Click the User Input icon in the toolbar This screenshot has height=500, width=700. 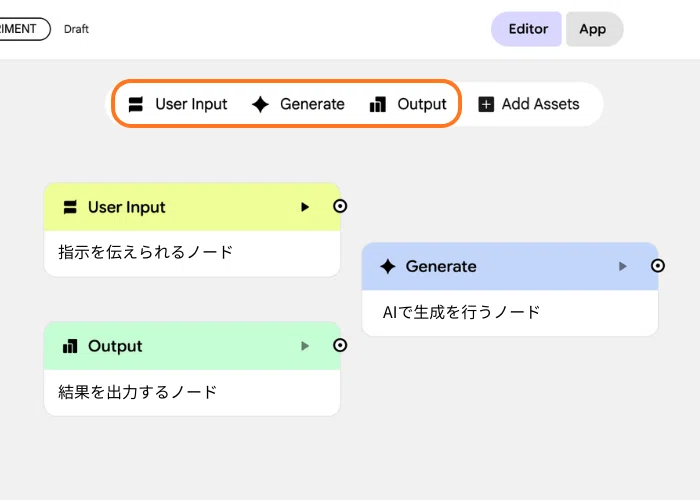pos(136,104)
